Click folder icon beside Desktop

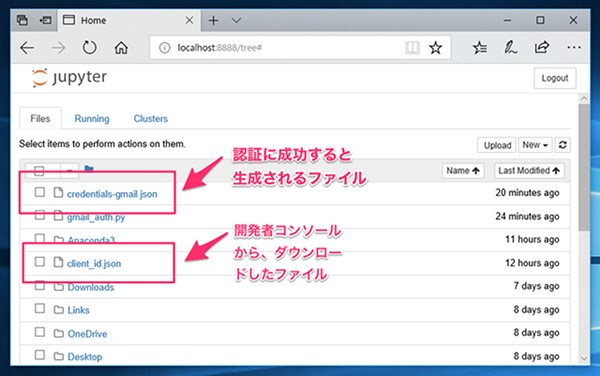point(59,356)
